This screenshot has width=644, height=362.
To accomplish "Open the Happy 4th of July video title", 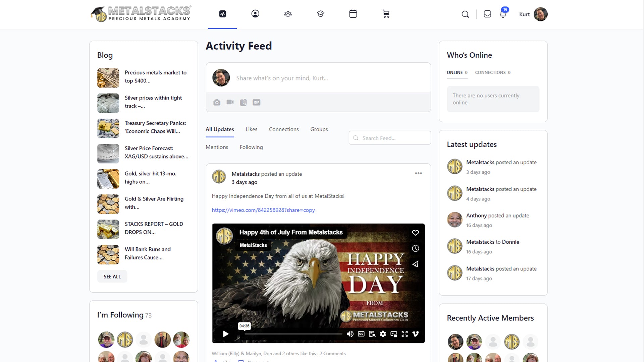I will tap(291, 232).
